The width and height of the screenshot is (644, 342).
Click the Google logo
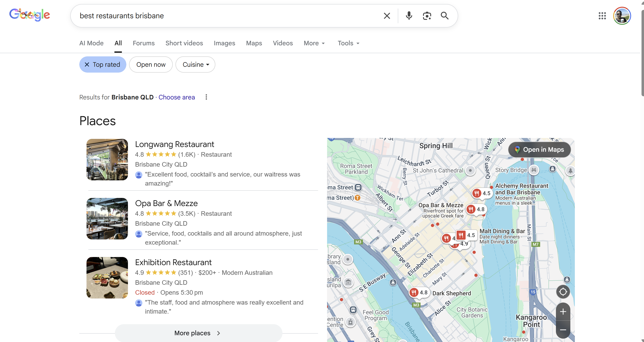coord(30,15)
